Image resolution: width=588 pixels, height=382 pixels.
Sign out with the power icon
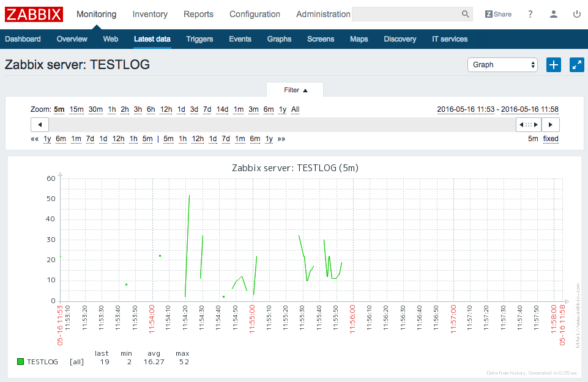point(577,14)
